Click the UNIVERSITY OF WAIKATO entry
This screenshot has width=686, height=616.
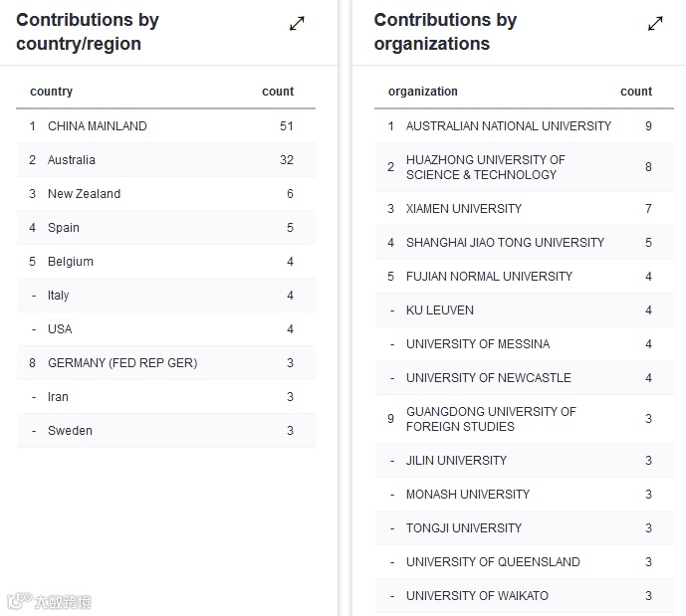click(477, 596)
